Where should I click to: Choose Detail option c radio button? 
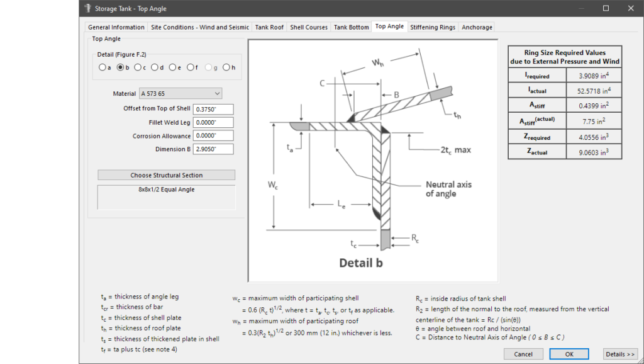click(138, 67)
